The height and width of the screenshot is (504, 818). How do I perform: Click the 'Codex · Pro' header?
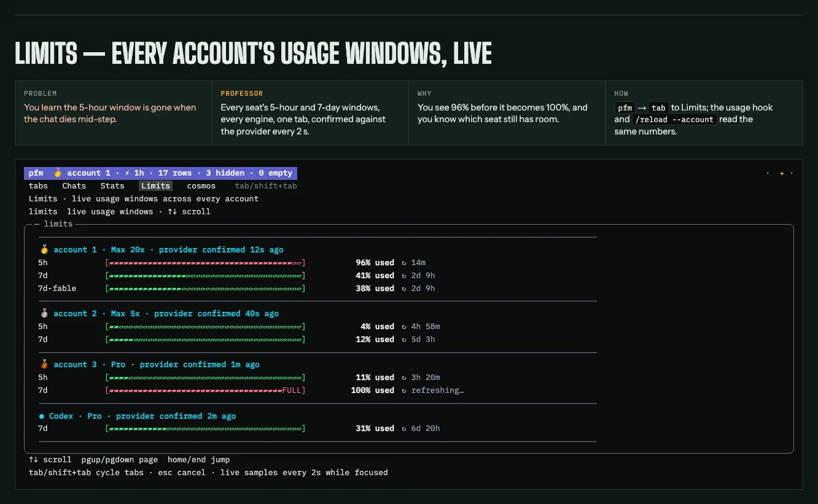(x=76, y=416)
